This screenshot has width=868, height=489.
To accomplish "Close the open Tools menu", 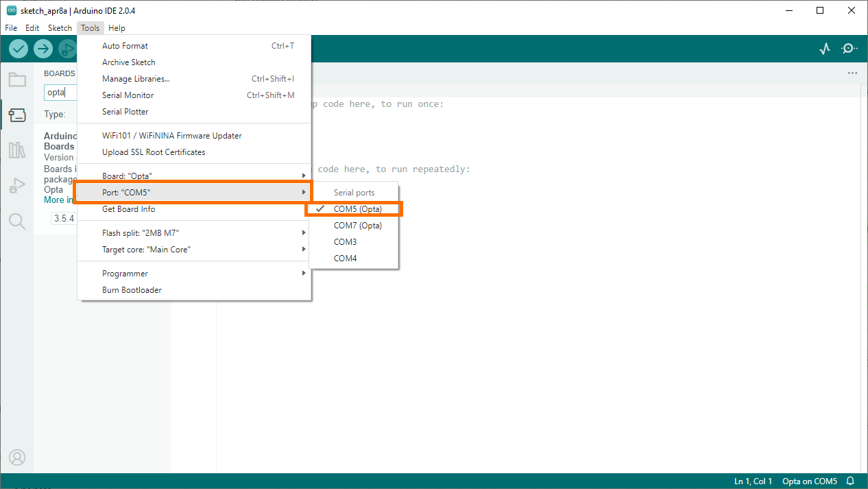I will [x=90, y=28].
